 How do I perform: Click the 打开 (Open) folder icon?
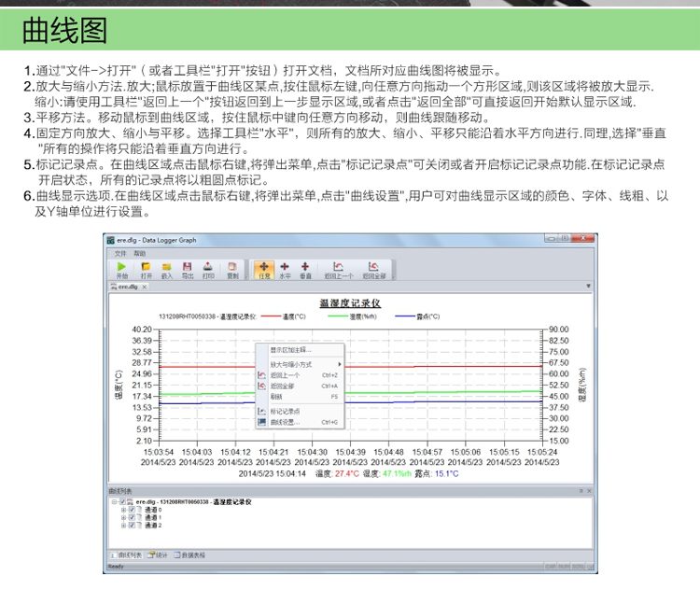point(146,267)
